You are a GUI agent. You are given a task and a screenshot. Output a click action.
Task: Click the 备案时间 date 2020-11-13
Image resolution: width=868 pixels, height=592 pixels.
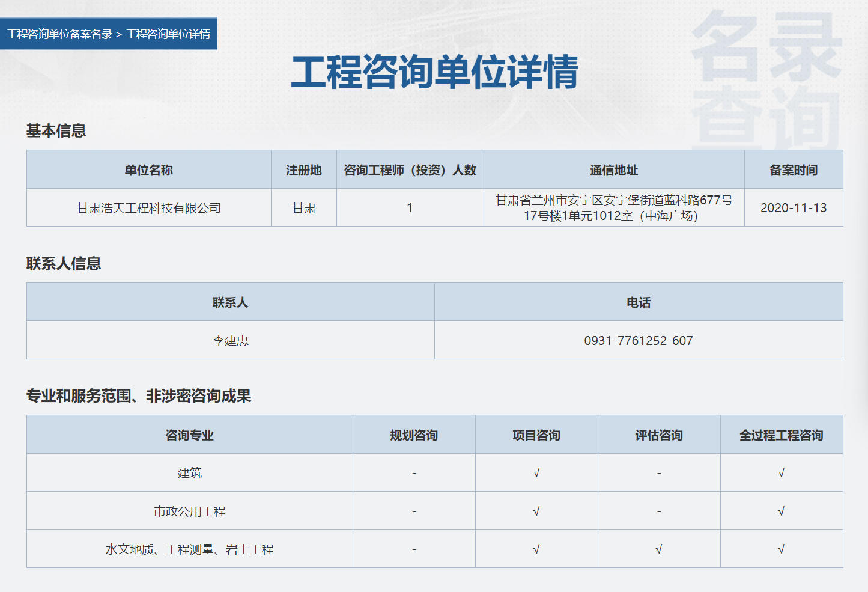coord(794,207)
